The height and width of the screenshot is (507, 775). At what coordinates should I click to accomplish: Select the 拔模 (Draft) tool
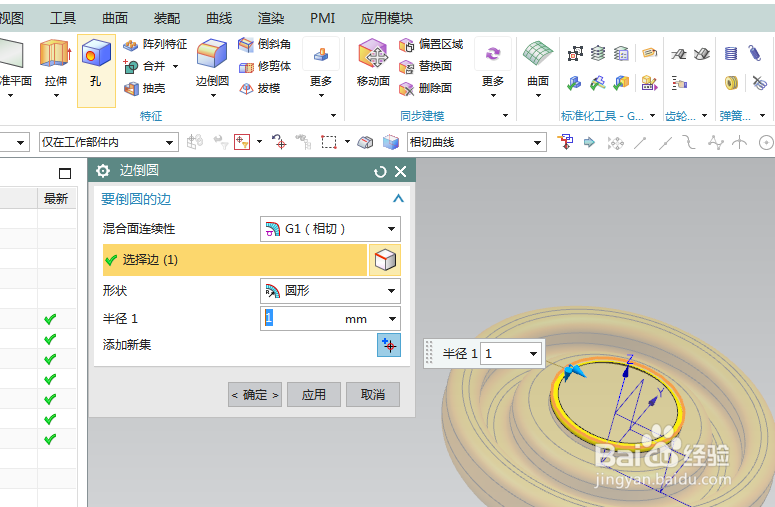click(x=259, y=88)
